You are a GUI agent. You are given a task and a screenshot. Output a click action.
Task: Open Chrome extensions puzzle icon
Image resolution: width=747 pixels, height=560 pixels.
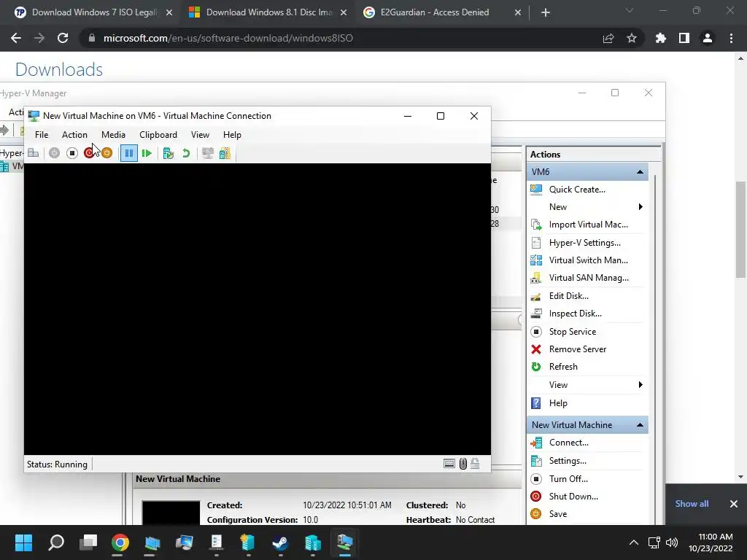tap(661, 38)
